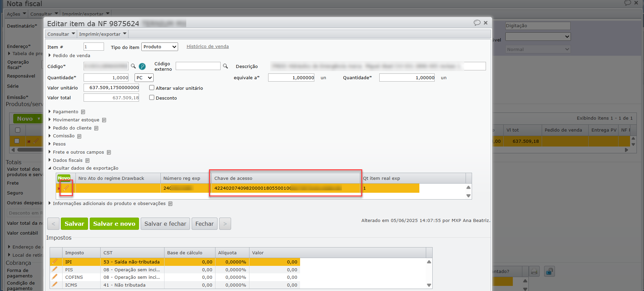Open the Tipo do item dropdown

point(160,47)
